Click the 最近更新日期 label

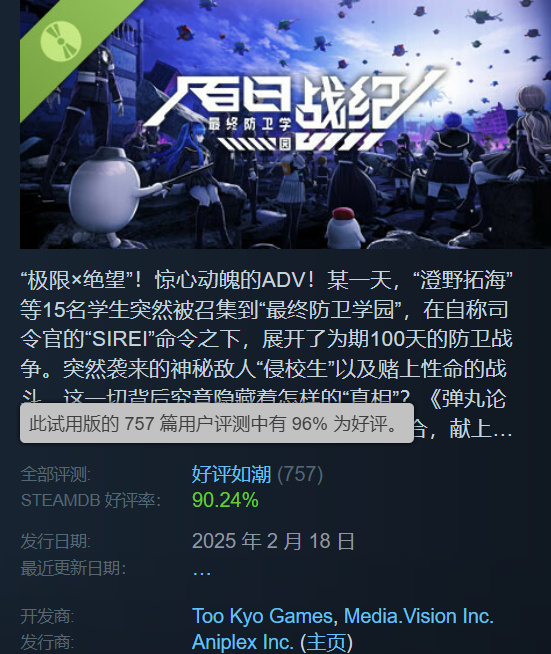click(73, 568)
